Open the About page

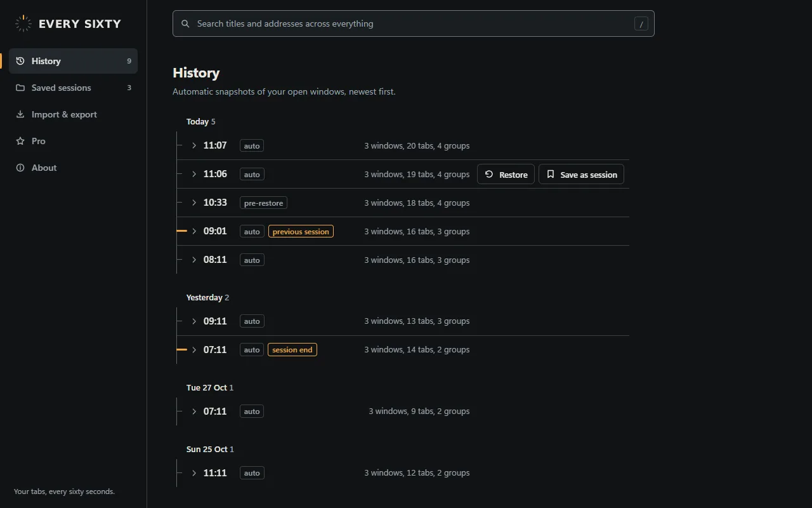click(73, 168)
